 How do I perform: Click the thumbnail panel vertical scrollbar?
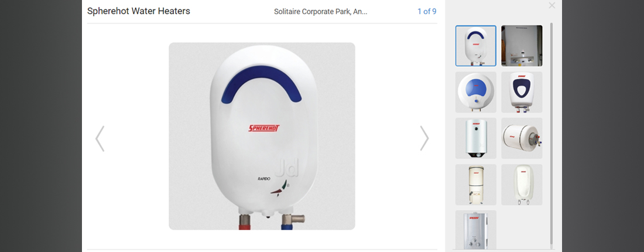click(551, 135)
